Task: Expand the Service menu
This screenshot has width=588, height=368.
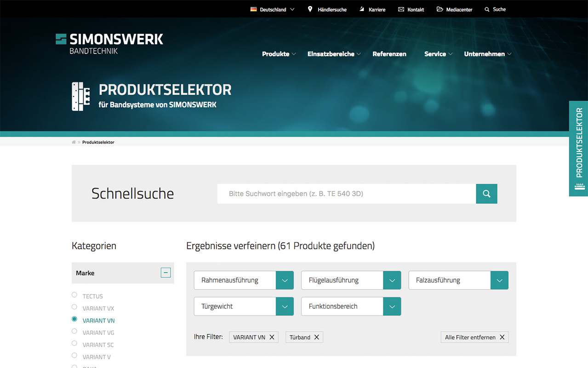Action: click(x=439, y=54)
